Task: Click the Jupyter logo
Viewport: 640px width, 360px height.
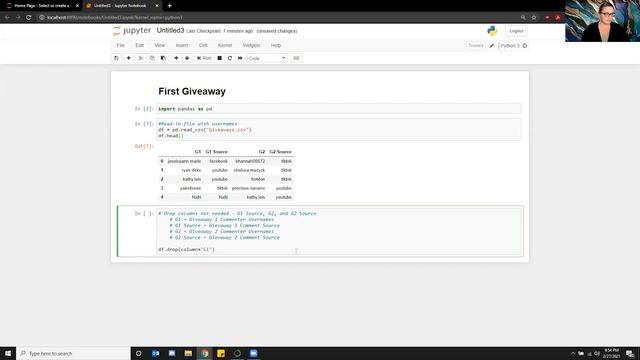Action: [x=132, y=31]
